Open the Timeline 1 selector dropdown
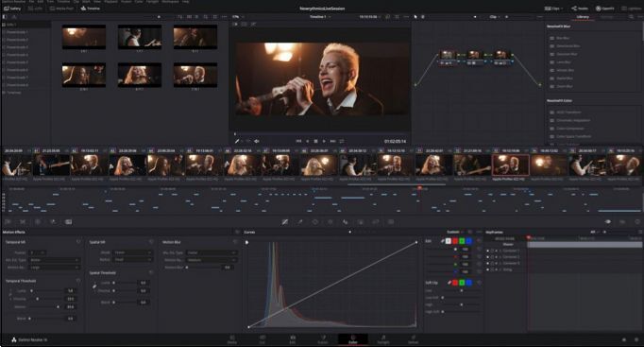Screen dimensions: 644x347 tap(320, 17)
